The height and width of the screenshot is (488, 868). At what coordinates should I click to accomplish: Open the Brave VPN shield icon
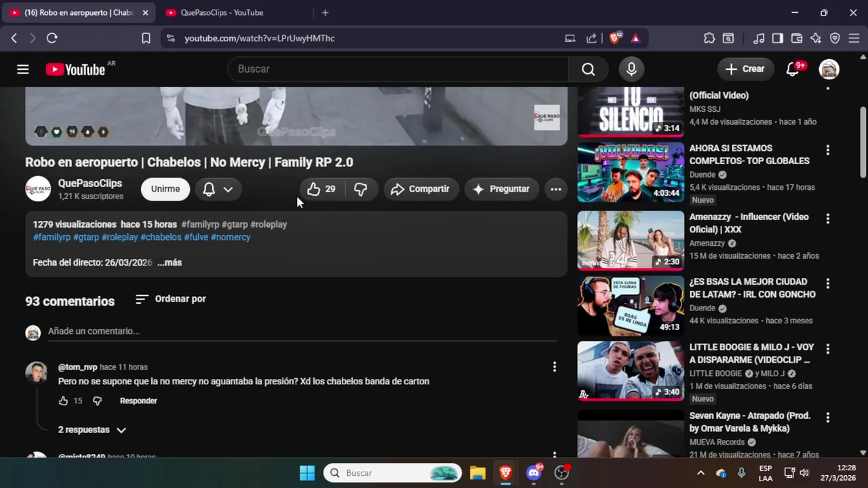(835, 39)
